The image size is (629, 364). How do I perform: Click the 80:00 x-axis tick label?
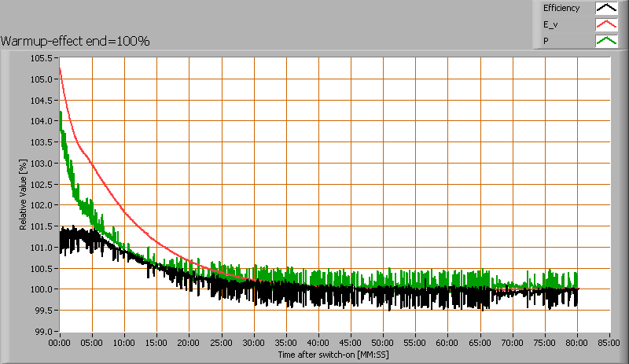pos(578,343)
